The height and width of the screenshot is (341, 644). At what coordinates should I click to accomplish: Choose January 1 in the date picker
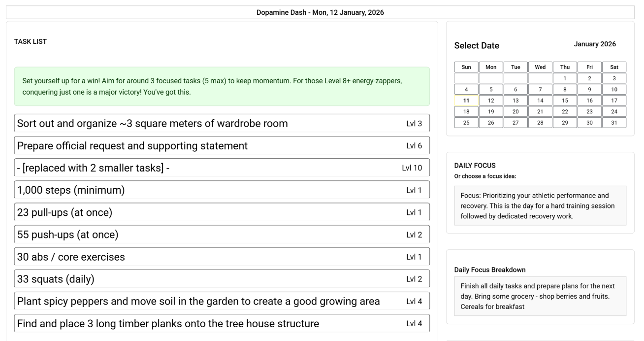click(565, 78)
